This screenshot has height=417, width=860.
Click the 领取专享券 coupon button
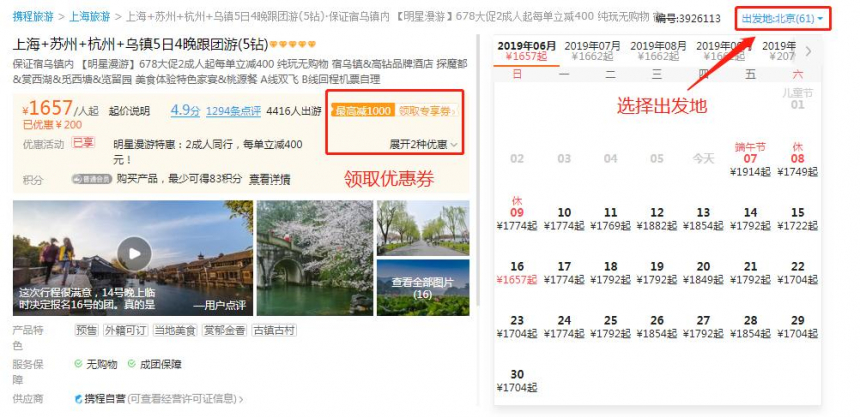[427, 111]
